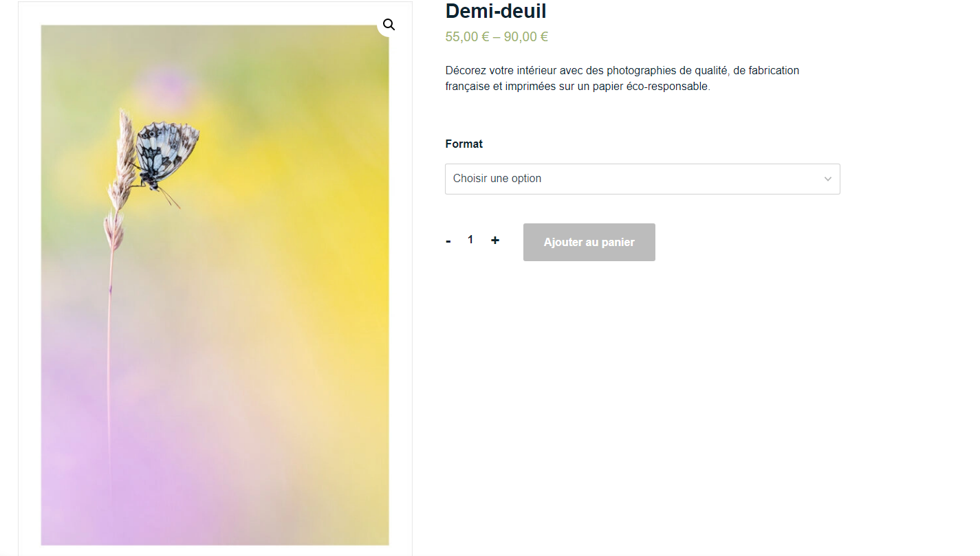Click the quantity input field showing 1
Viewport: 980px width, 556px height.
[x=470, y=240]
